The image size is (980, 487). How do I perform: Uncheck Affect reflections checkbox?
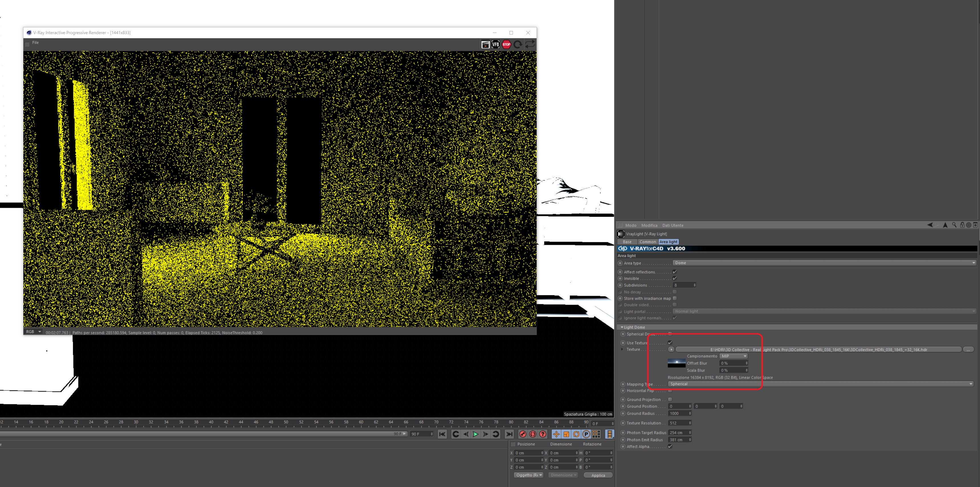675,272
